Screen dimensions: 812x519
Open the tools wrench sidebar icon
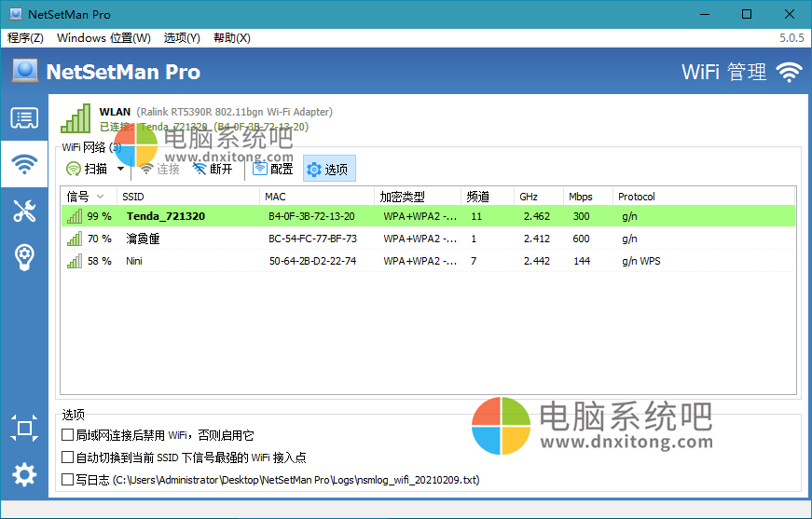click(x=24, y=211)
